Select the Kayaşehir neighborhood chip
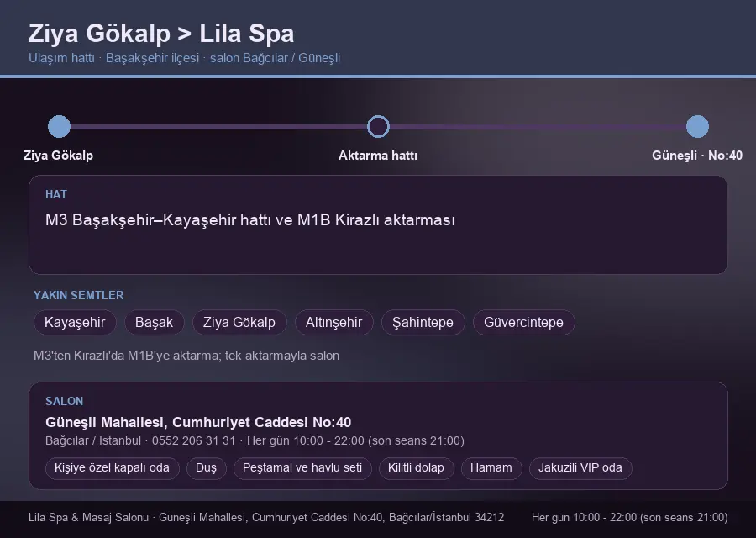Image resolution: width=756 pixels, height=538 pixels. pos(75,322)
